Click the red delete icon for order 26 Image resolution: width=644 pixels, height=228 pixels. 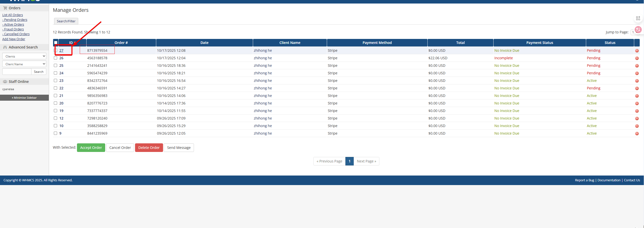pos(637,58)
